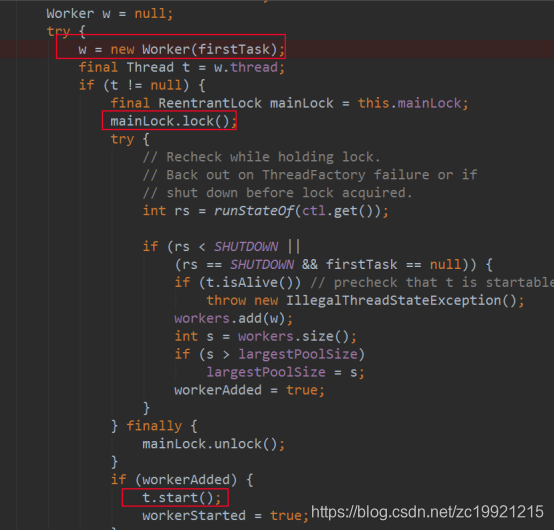Click the 'if (rs < SHUTDOWN ||' line
The height and width of the screenshot is (531, 554).
click(222, 247)
